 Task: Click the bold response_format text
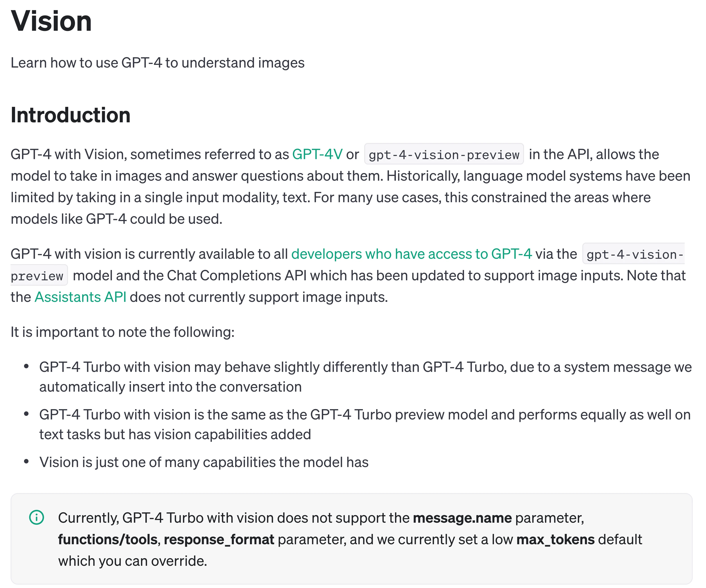pos(219,540)
